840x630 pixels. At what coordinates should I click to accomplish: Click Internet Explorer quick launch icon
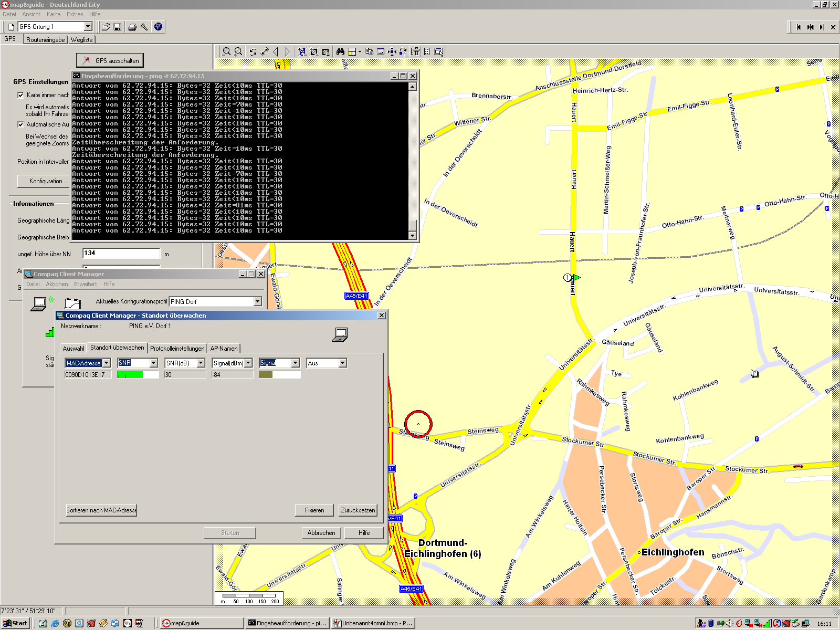point(55,623)
